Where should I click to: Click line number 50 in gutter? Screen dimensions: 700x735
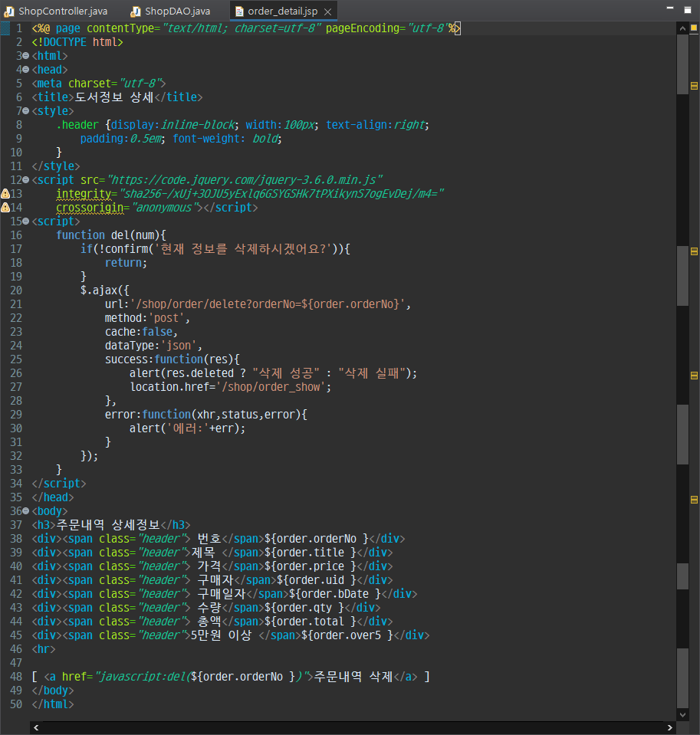[x=16, y=704]
